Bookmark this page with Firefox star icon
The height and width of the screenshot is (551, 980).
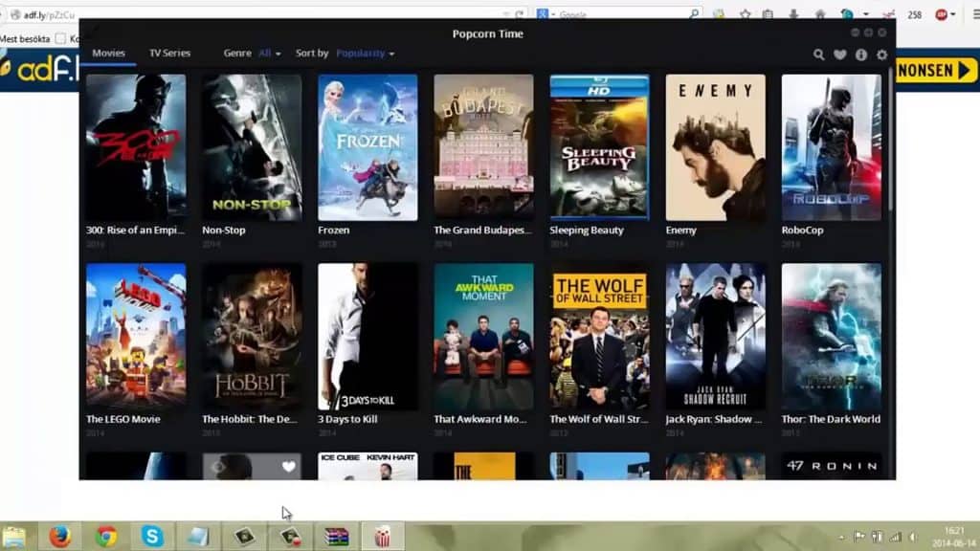point(745,14)
